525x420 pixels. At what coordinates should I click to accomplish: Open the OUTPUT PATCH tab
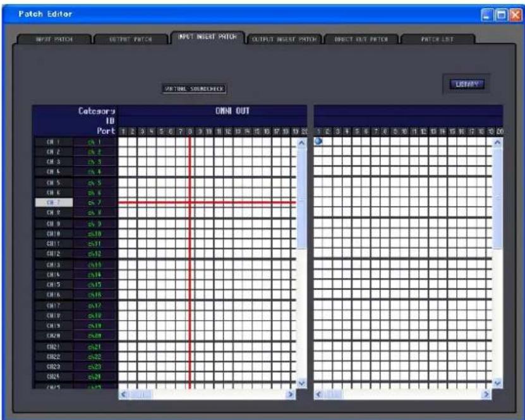tap(131, 39)
